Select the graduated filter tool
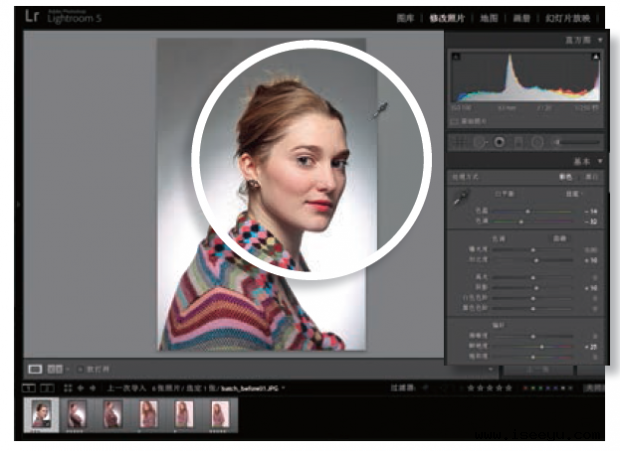The image size is (620, 451). pos(518,142)
